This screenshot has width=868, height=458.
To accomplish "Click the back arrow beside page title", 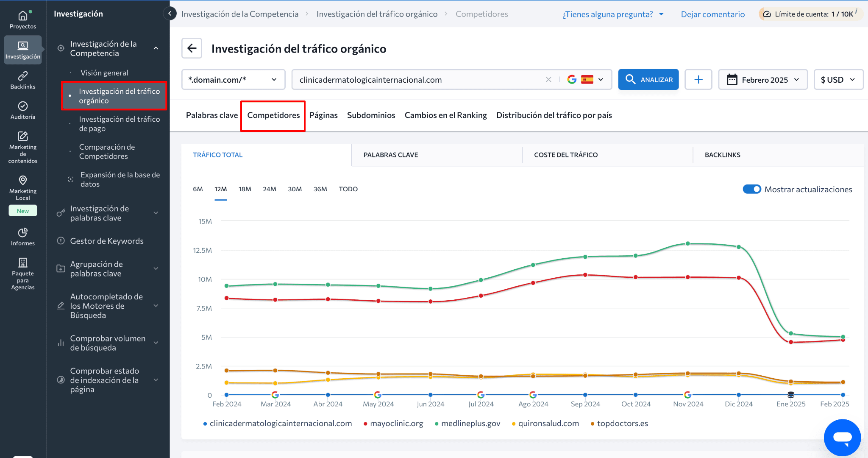I will pos(192,48).
